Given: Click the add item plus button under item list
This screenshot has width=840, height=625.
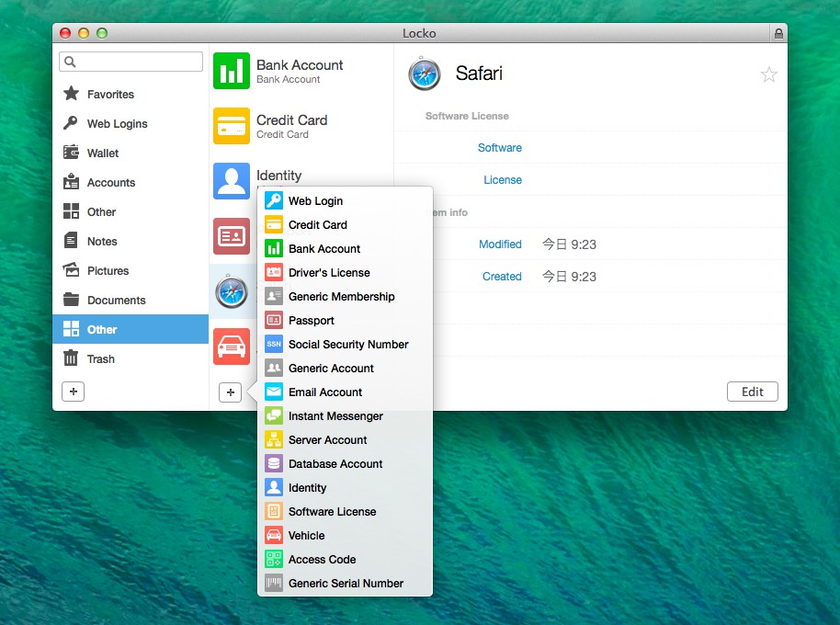Looking at the screenshot, I should [231, 392].
